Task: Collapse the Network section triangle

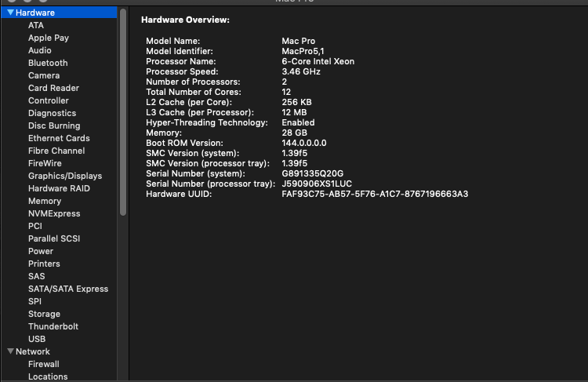Action: pyautogui.click(x=10, y=351)
